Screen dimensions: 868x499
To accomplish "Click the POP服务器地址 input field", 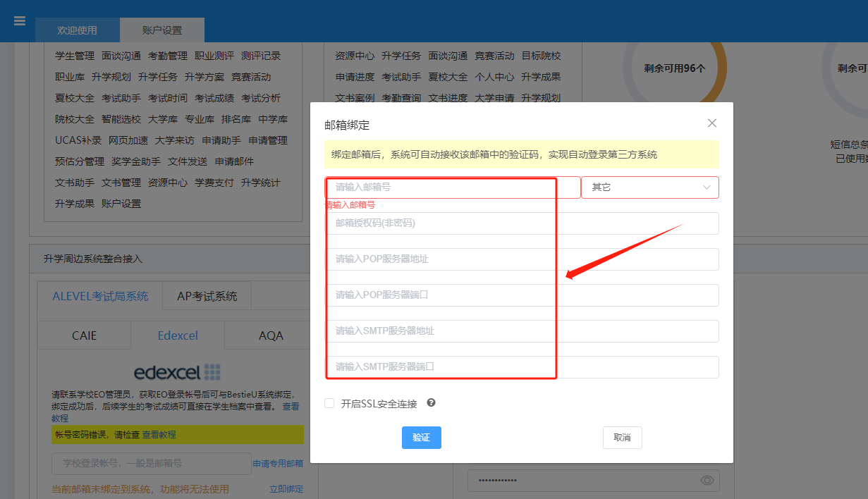I will [x=522, y=259].
